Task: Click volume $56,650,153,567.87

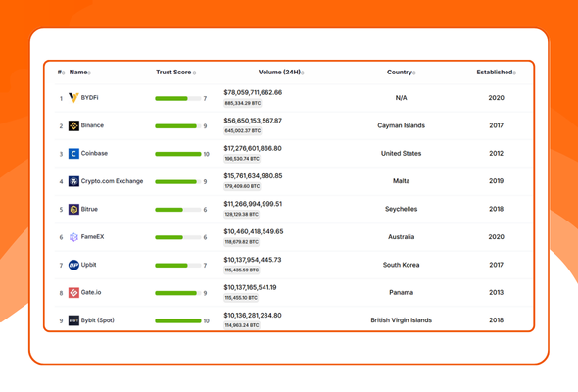Action: click(x=253, y=121)
